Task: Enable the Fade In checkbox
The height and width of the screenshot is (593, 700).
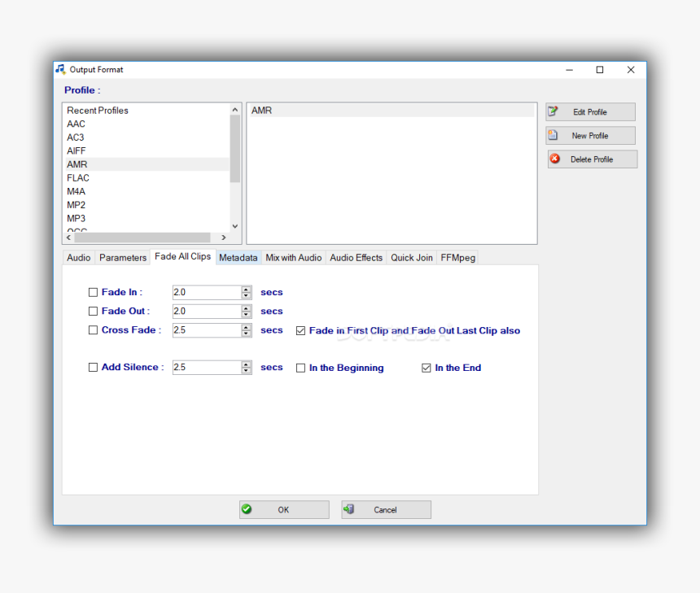Action: 93,292
